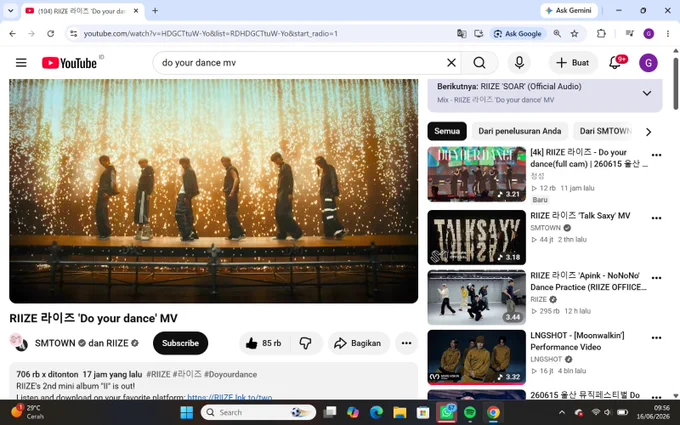This screenshot has height=425, width=680.
Task: Click the #Doyourdance hashtag
Action: (230, 374)
